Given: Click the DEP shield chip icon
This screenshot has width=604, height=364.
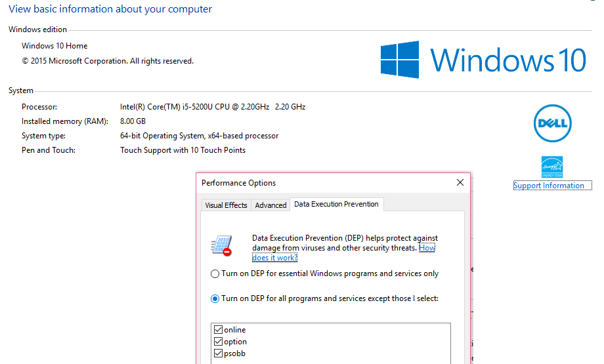Looking at the screenshot, I should pyautogui.click(x=221, y=245).
